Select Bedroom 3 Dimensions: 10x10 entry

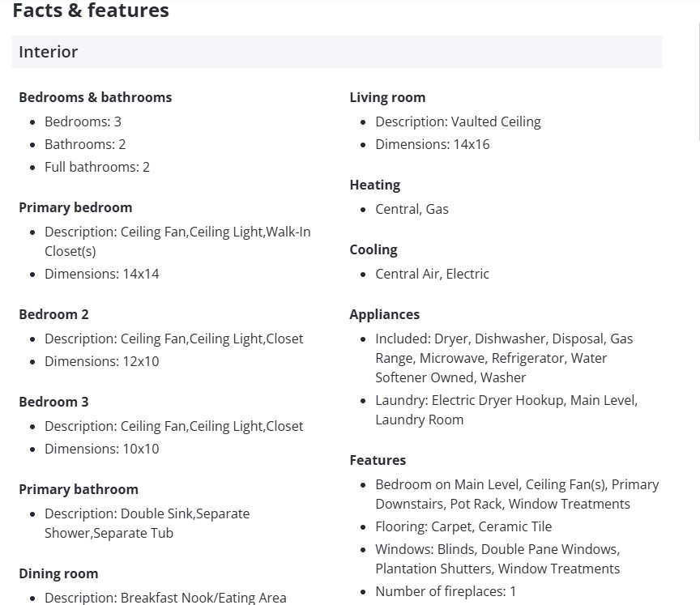(102, 449)
